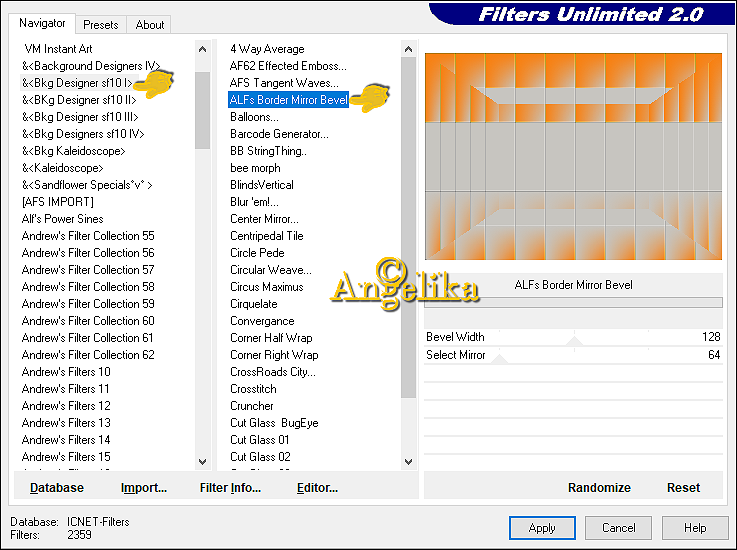Choose the AF62 Effected Emboss... filter

point(288,66)
